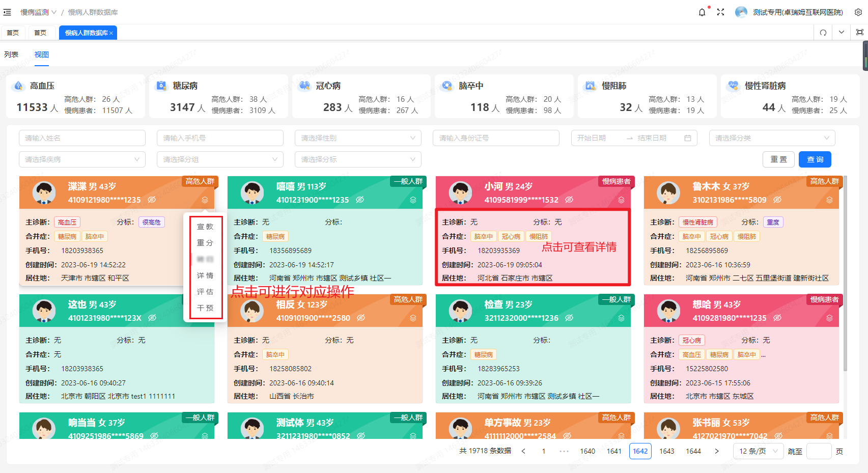The image size is (868, 473).
Task: Go to next page arrow
Action: tap(717, 451)
